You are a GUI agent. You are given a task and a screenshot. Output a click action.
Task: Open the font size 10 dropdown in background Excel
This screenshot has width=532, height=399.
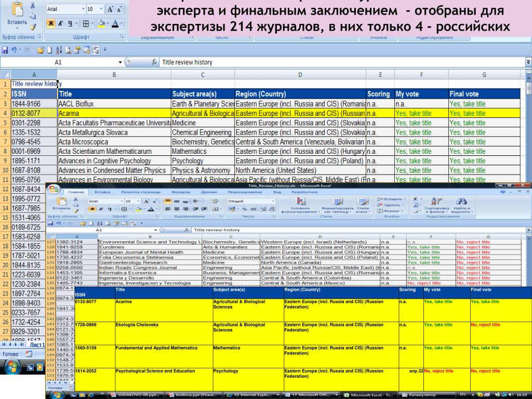coord(101,9)
